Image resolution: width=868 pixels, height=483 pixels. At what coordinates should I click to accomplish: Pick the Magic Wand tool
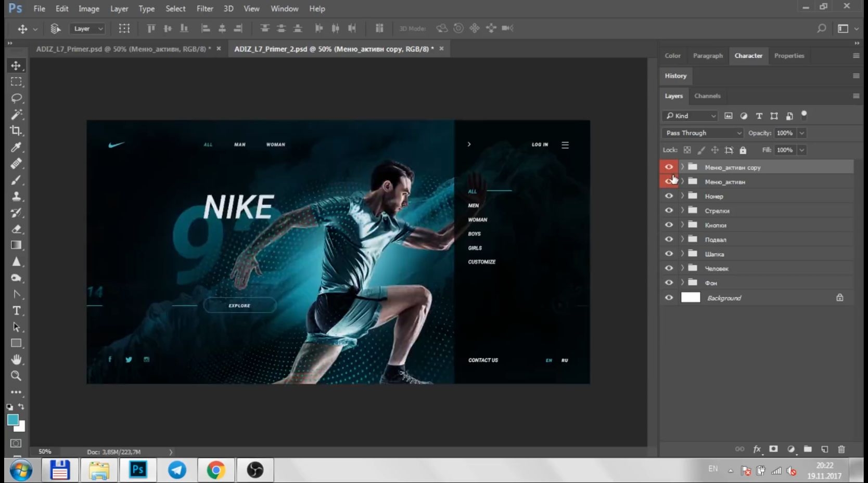coord(16,114)
